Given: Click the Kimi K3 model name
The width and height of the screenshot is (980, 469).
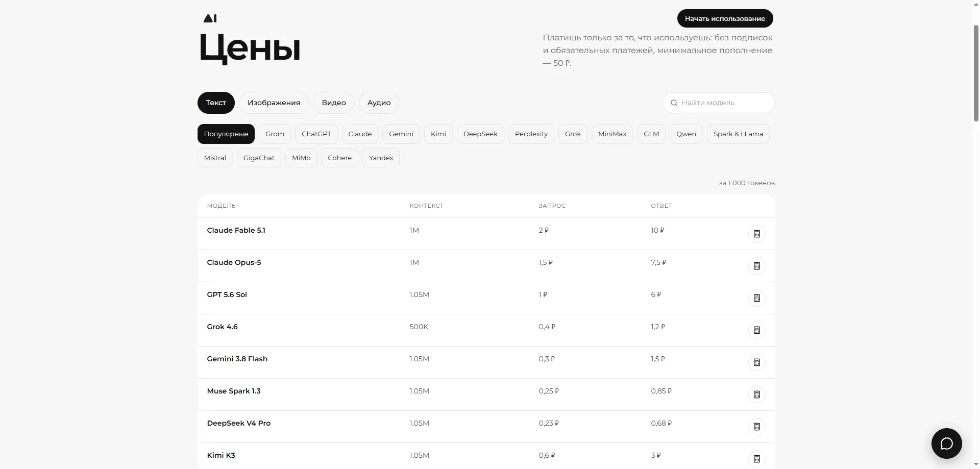Looking at the screenshot, I should click(220, 455).
